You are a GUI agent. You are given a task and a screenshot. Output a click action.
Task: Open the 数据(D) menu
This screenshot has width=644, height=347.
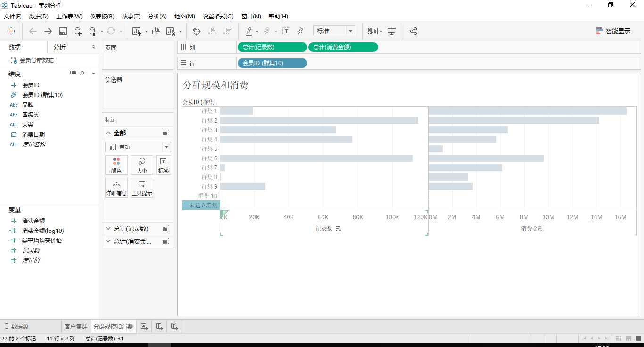[39, 16]
